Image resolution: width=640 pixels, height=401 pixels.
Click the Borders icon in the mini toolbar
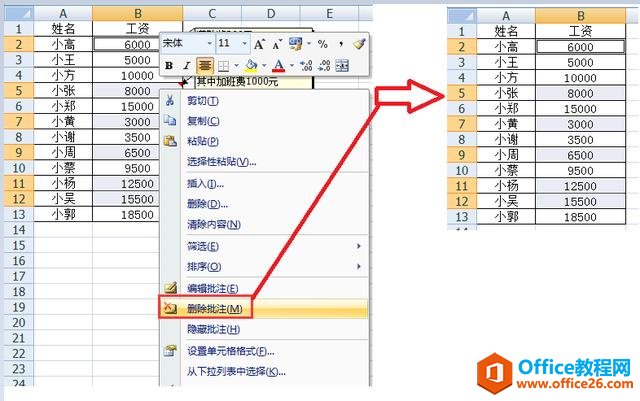click(223, 66)
